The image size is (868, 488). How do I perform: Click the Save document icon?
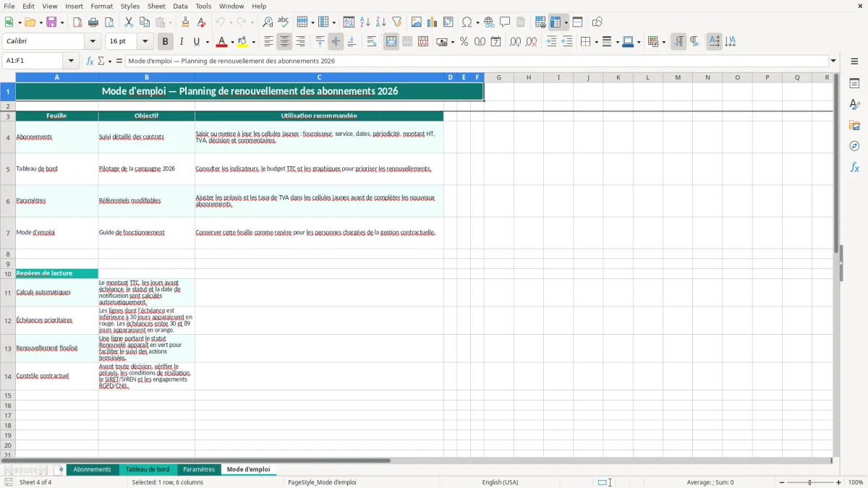pos(51,22)
